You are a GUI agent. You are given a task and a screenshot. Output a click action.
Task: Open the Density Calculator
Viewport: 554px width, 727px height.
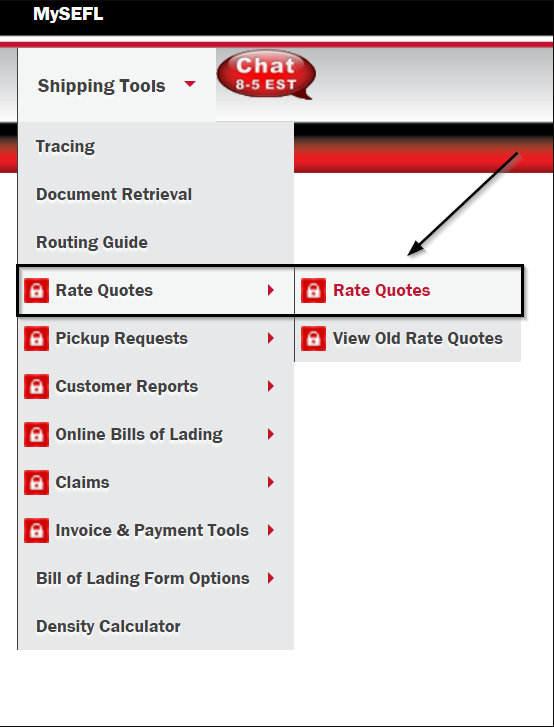108,626
